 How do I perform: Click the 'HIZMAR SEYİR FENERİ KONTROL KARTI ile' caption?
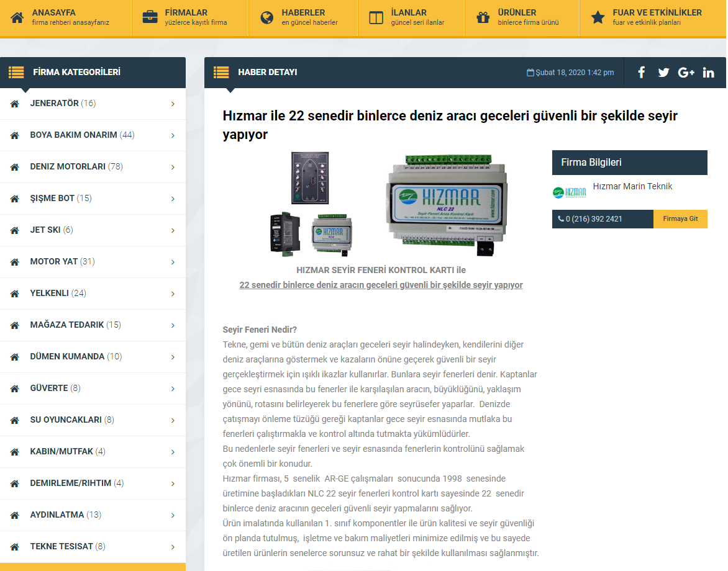(x=381, y=270)
